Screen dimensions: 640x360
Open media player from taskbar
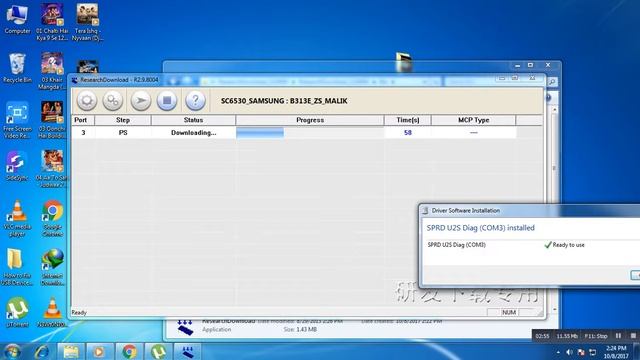click(x=100, y=351)
